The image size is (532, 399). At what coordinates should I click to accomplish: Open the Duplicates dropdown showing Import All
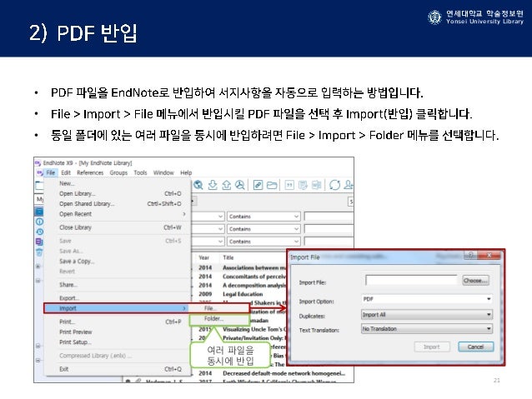coord(427,315)
